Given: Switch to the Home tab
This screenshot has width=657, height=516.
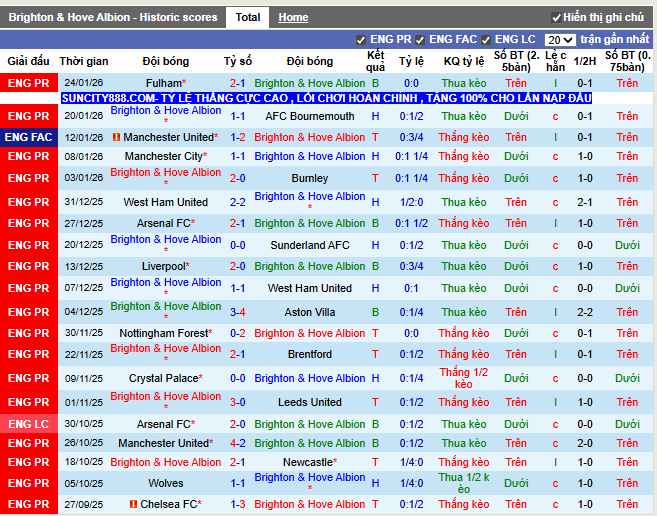Looking at the screenshot, I should pyautogui.click(x=293, y=17).
